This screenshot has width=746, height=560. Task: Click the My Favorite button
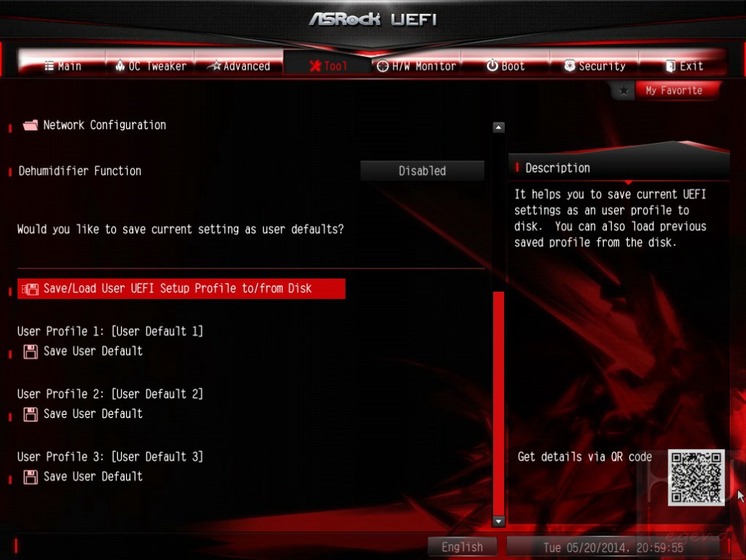coord(673,90)
